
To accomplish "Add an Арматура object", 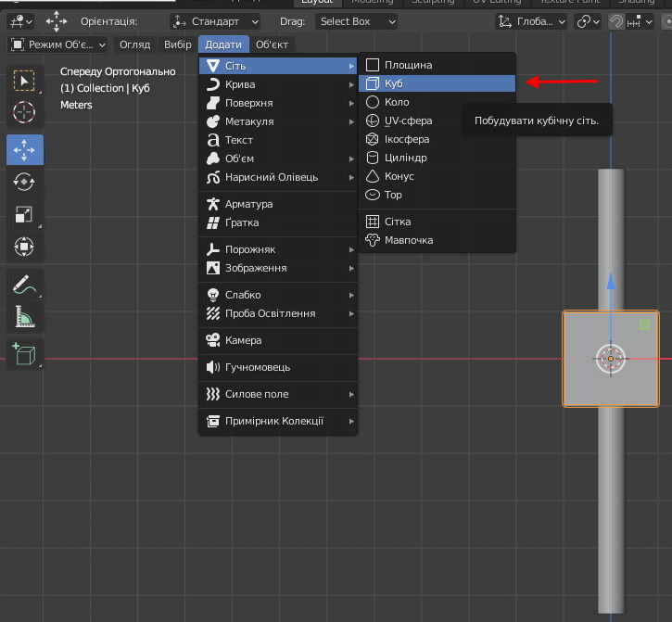I will click(279, 204).
